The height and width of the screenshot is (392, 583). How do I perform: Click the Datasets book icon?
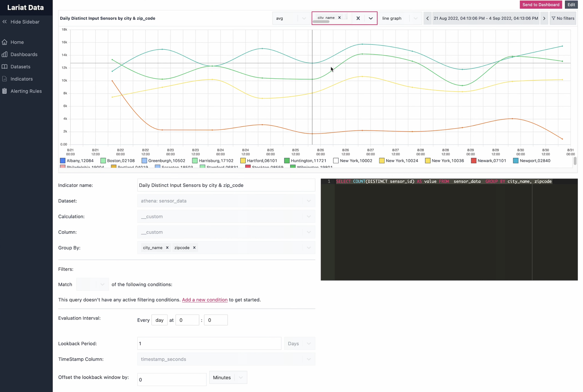4,67
